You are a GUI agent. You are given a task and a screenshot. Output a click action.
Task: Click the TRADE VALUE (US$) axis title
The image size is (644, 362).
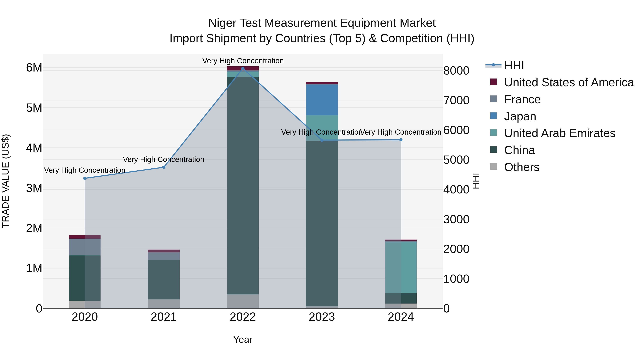tap(6, 181)
